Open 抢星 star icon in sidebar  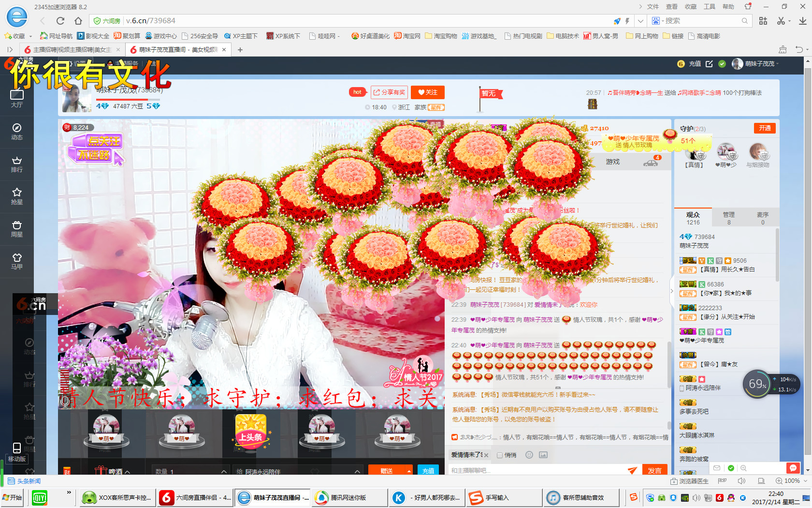coord(17,196)
